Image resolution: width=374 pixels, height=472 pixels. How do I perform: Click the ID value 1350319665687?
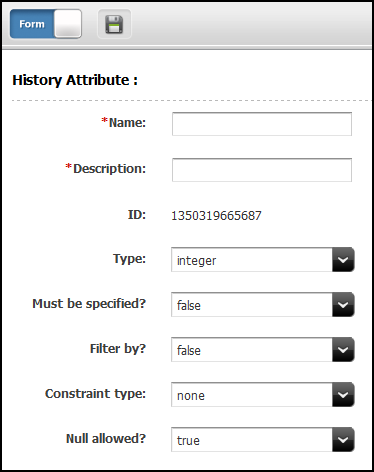click(216, 216)
